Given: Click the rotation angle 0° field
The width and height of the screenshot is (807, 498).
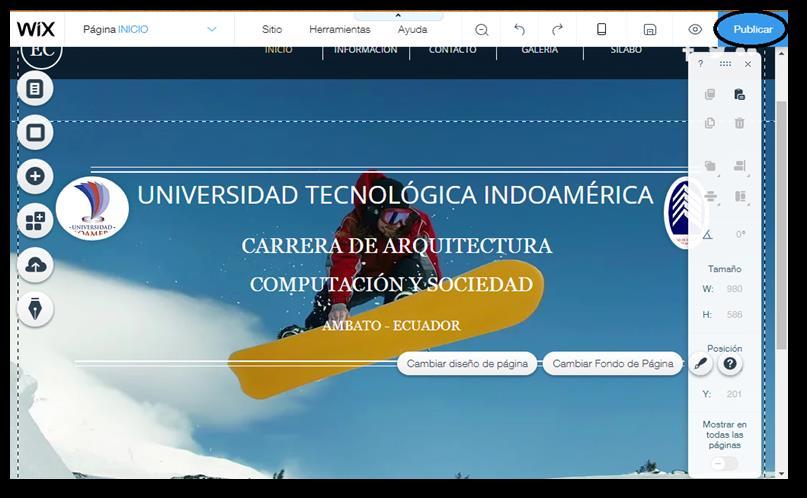Looking at the screenshot, I should pos(740,234).
